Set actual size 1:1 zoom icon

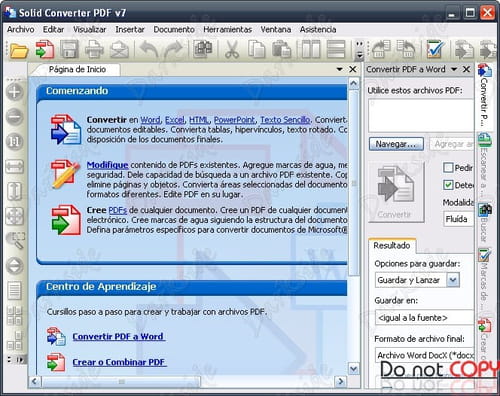(x=15, y=142)
